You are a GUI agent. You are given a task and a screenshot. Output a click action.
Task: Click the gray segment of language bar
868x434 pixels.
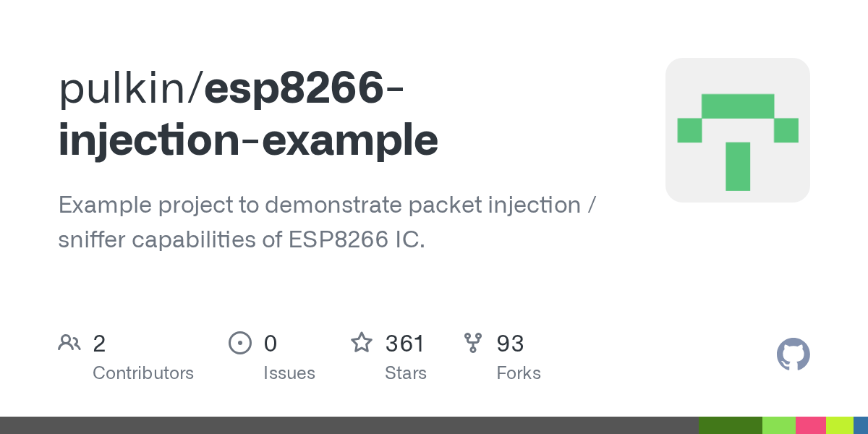tap(347, 425)
